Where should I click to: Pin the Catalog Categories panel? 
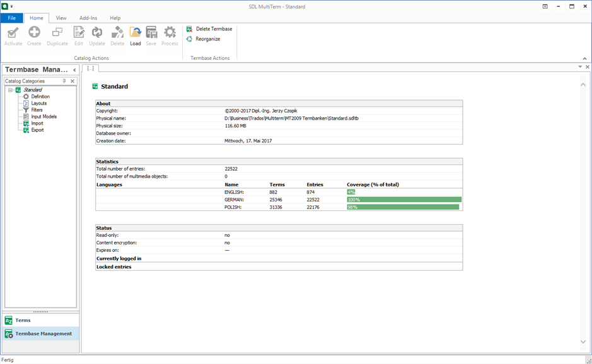tap(64, 81)
